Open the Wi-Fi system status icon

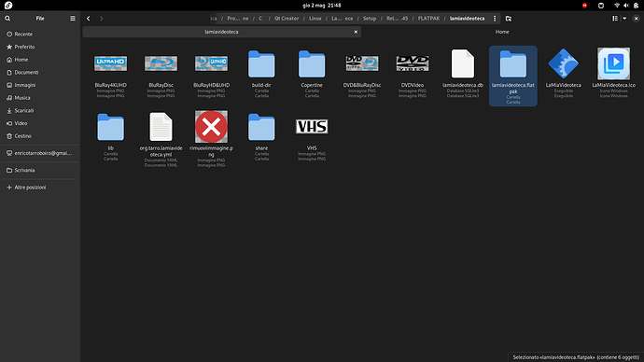(617, 6)
